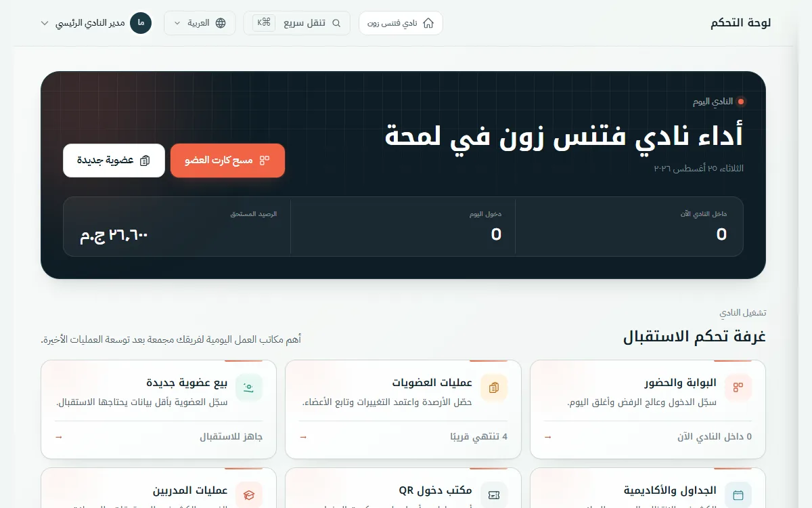This screenshot has width=812, height=508.
Task: Open the العربية language dropdown
Action: coord(200,23)
